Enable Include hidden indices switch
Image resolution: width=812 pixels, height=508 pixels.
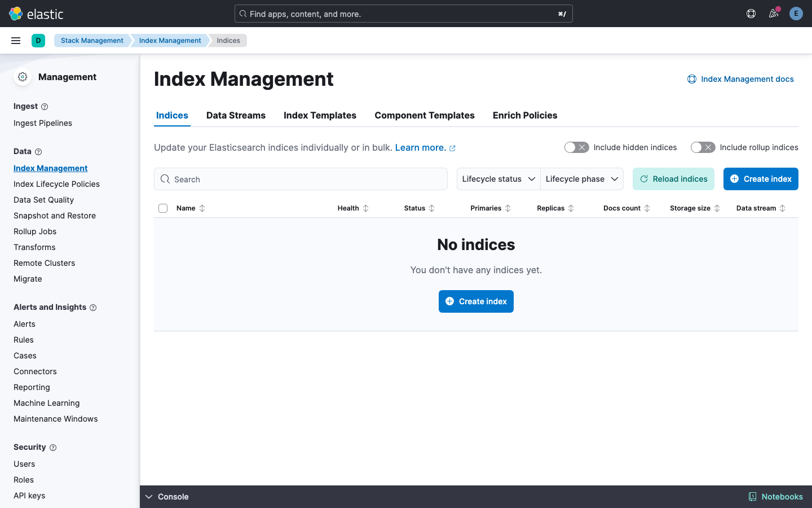click(576, 147)
